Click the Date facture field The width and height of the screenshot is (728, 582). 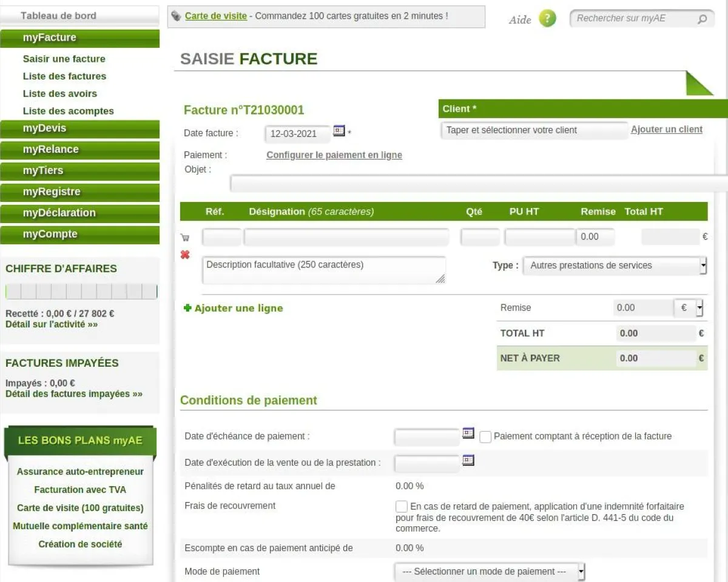(x=298, y=134)
